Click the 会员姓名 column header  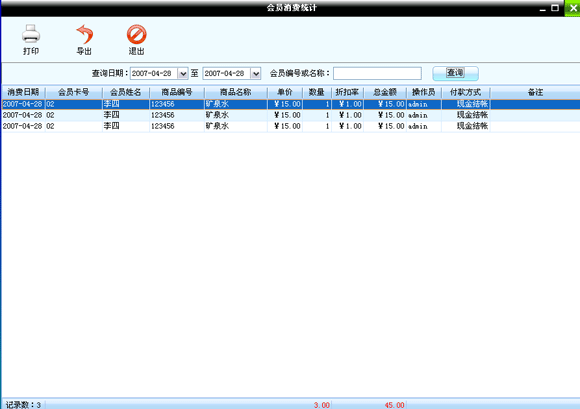point(126,92)
